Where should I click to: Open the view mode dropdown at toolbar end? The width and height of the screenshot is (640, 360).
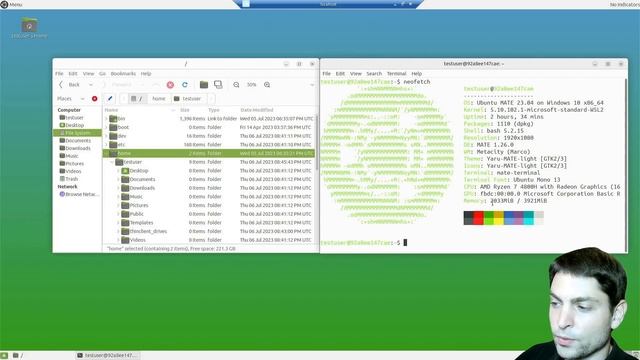(312, 84)
